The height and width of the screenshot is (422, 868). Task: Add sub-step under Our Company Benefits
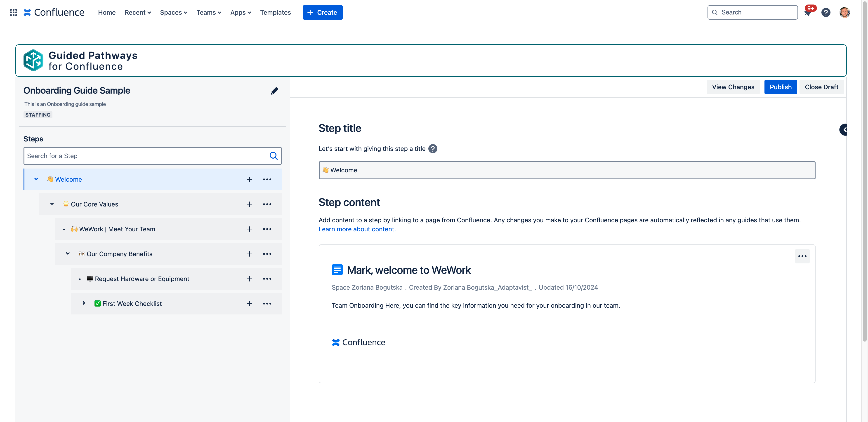[249, 254]
